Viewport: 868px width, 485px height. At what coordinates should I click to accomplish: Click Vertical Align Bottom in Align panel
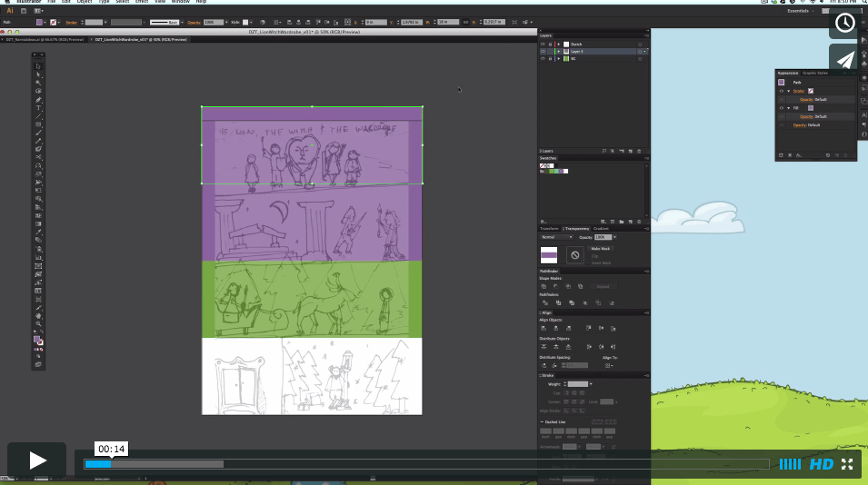pos(613,329)
